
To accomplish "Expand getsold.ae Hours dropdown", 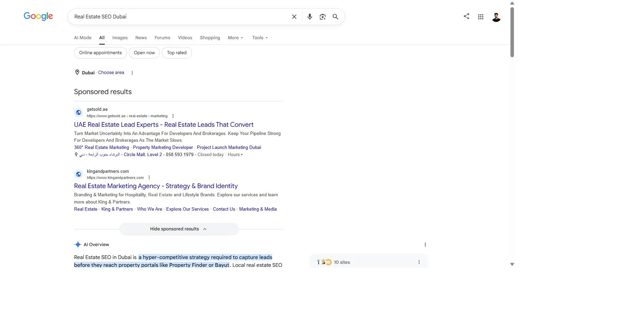I will tap(235, 154).
